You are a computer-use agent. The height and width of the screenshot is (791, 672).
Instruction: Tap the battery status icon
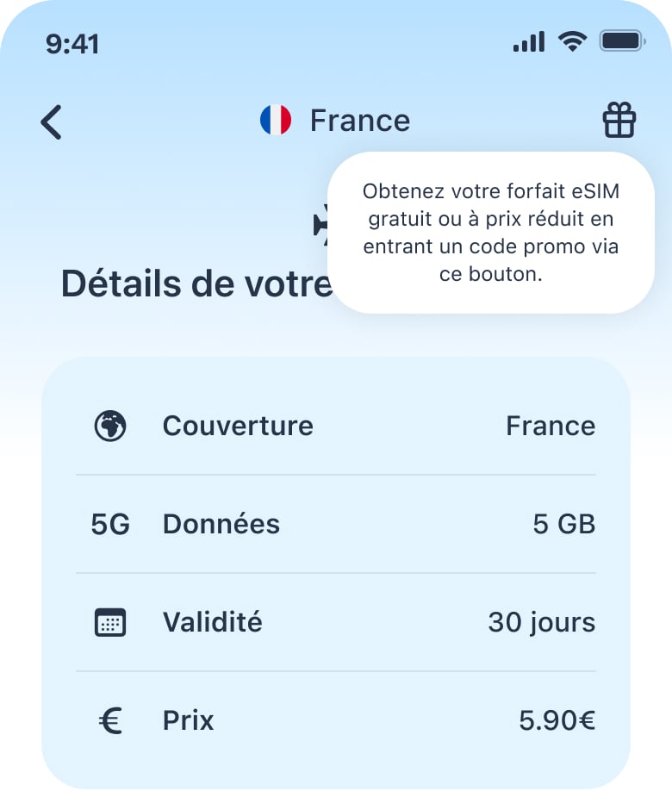coord(622,40)
